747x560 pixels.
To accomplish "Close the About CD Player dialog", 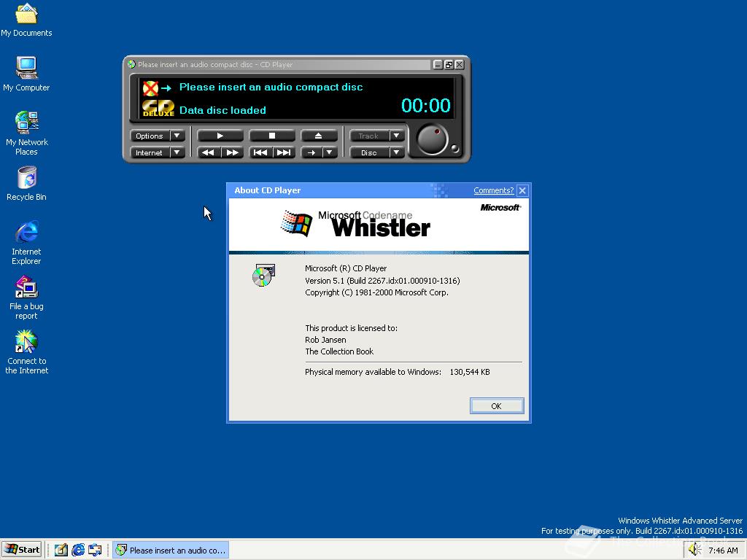I will click(x=522, y=190).
